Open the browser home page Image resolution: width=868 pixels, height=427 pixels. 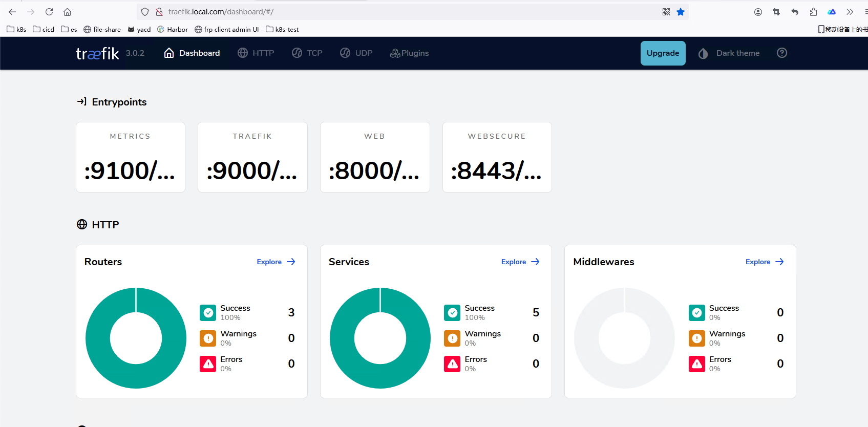point(67,12)
